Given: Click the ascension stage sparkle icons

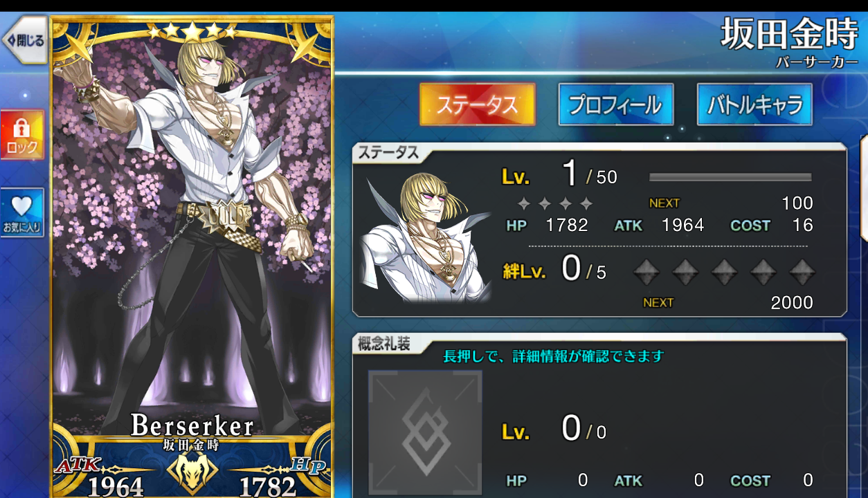Looking at the screenshot, I should point(555,203).
